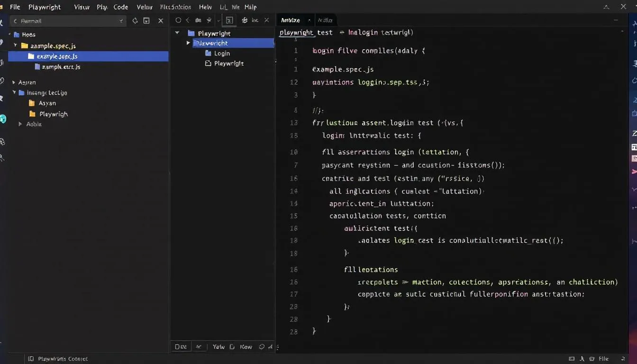Open the Hew menu
637x364 pixels.
pos(205,7)
